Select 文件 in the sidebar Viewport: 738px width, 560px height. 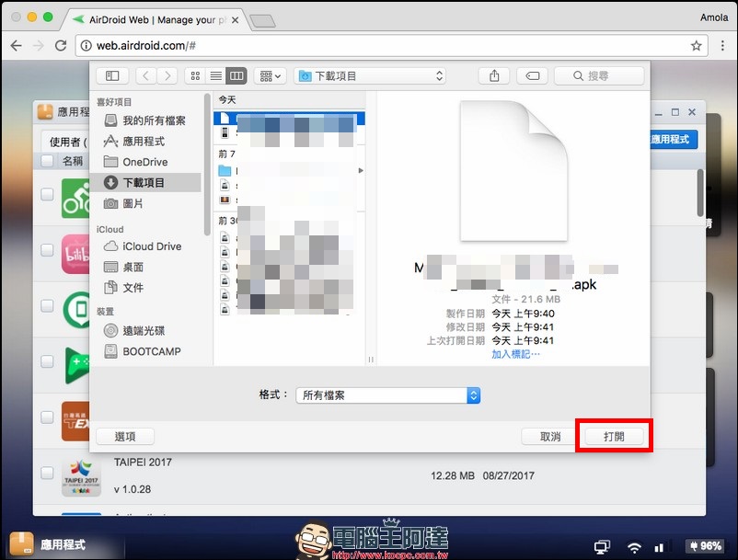pos(146,287)
